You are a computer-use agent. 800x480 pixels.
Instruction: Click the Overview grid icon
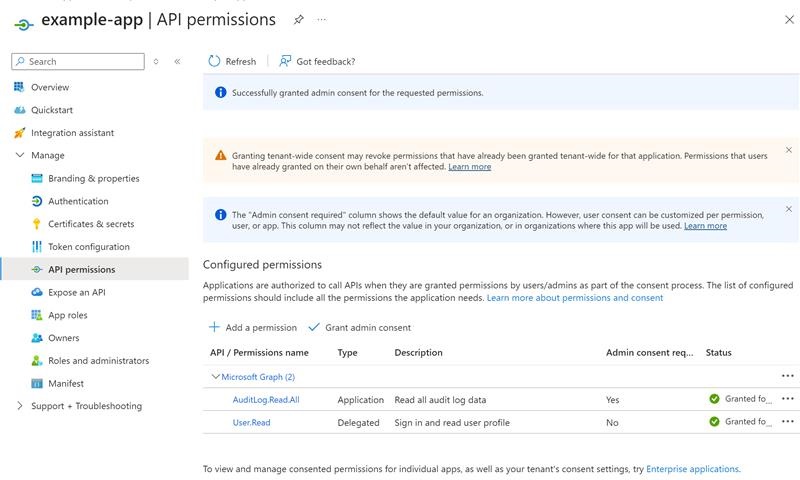click(19, 87)
